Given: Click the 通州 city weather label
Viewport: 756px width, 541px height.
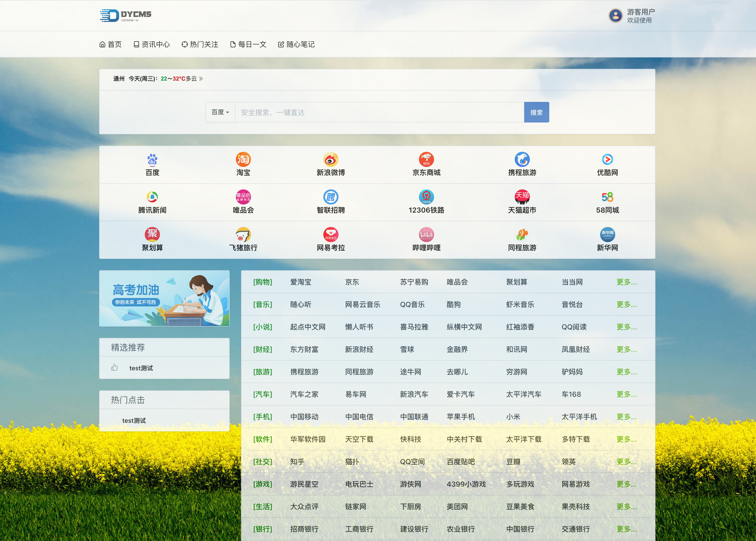Looking at the screenshot, I should [119, 79].
